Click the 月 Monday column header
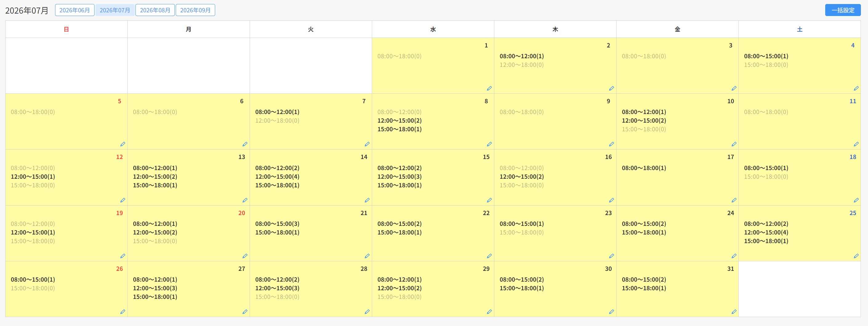The height and width of the screenshot is (326, 868). click(189, 29)
